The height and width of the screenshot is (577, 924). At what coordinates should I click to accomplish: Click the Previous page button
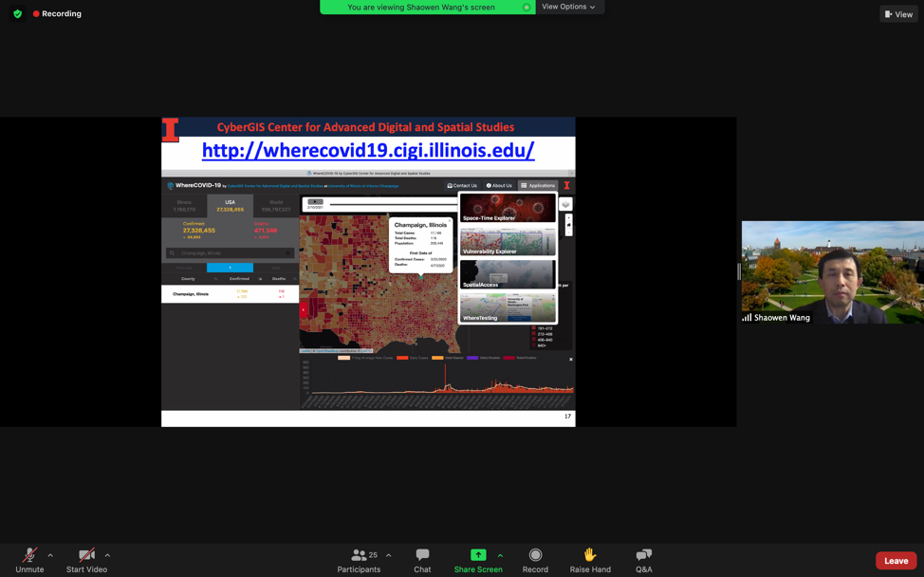pyautogui.click(x=184, y=268)
